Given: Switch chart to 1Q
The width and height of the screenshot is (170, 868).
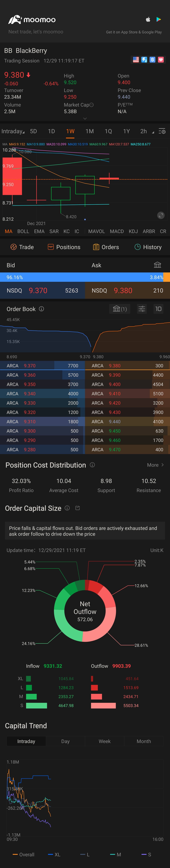Looking at the screenshot, I should coord(108,131).
